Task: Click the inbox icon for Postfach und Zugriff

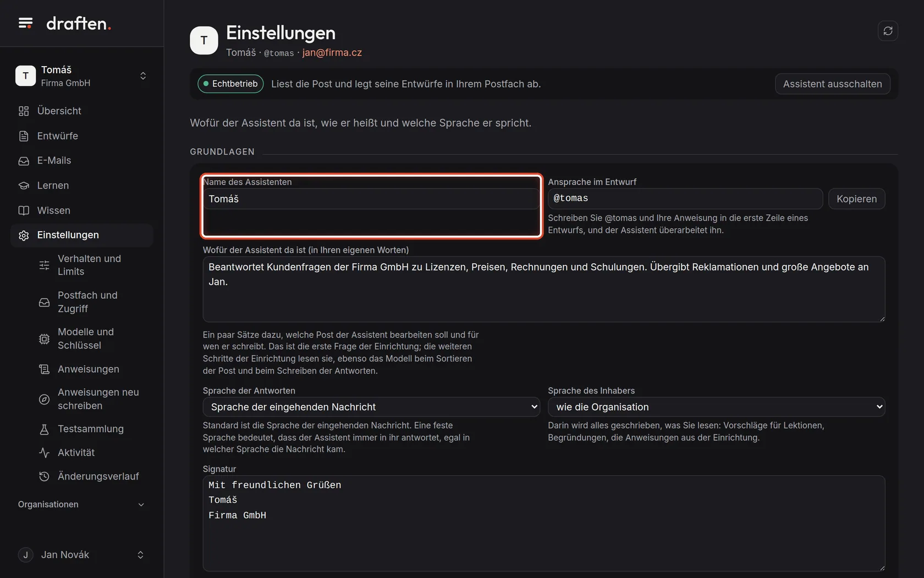Action: (x=44, y=302)
